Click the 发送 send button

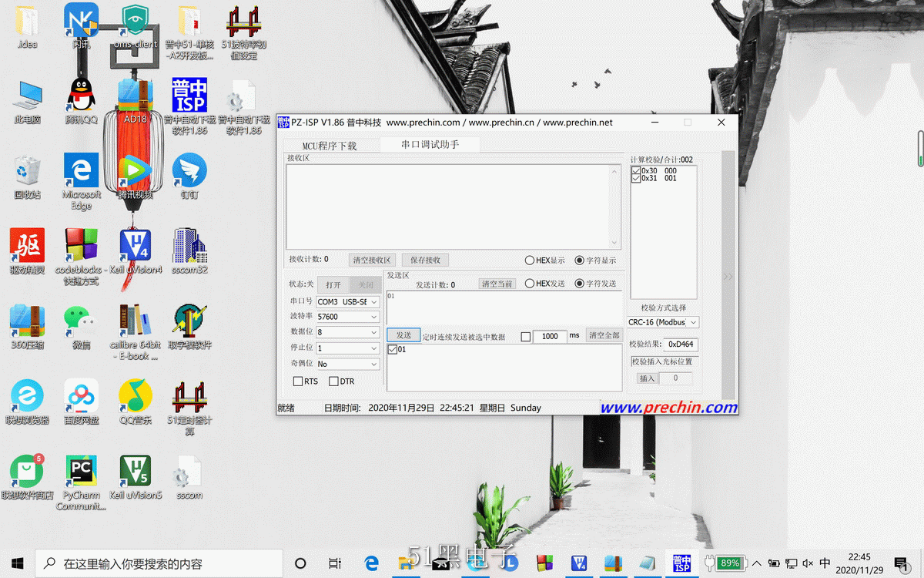[403, 335]
